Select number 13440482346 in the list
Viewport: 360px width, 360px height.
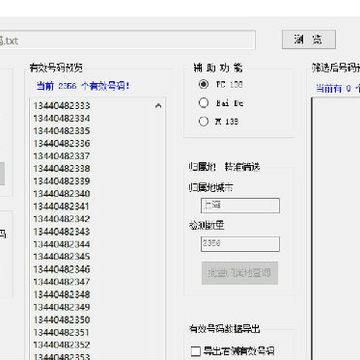point(62,269)
